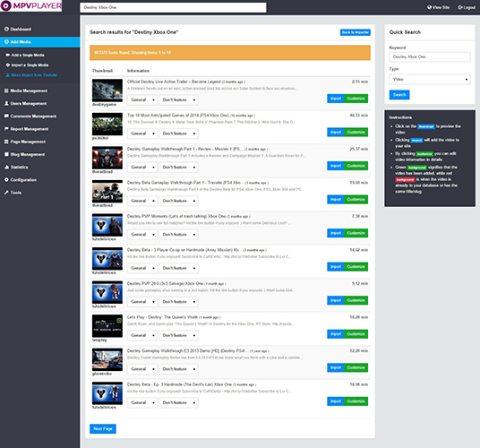Viewport: 480px width, 448px height.
Task: Click the ghostrobo uploader name
Action: pyautogui.click(x=102, y=374)
